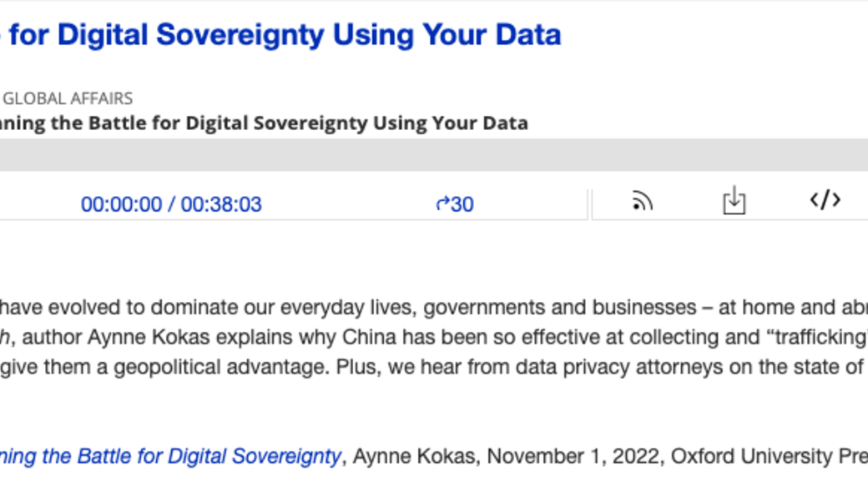The image size is (868, 502).
Task: Open the embed code icon
Action: point(825,200)
